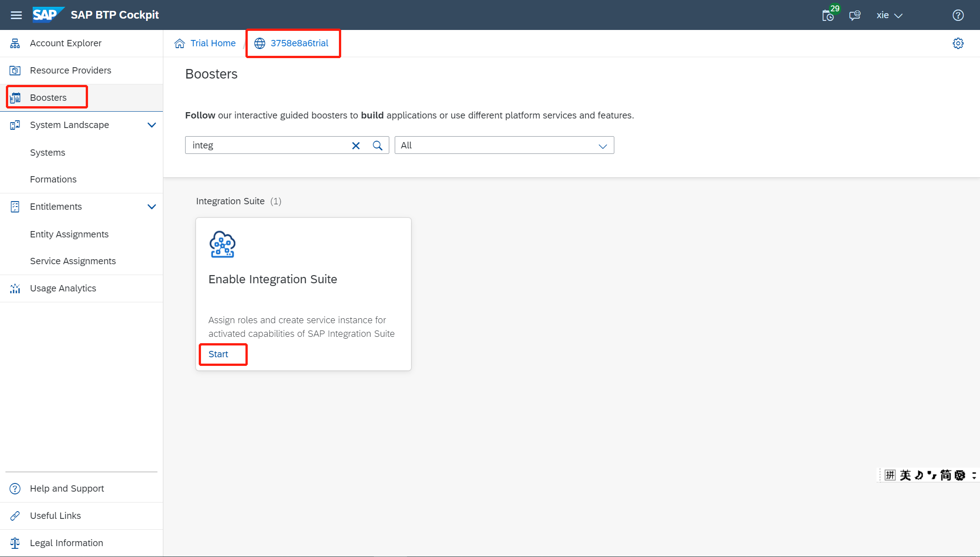Screen dimensions: 980x557
Task: Open Service Assignments
Action: pos(82,261)
